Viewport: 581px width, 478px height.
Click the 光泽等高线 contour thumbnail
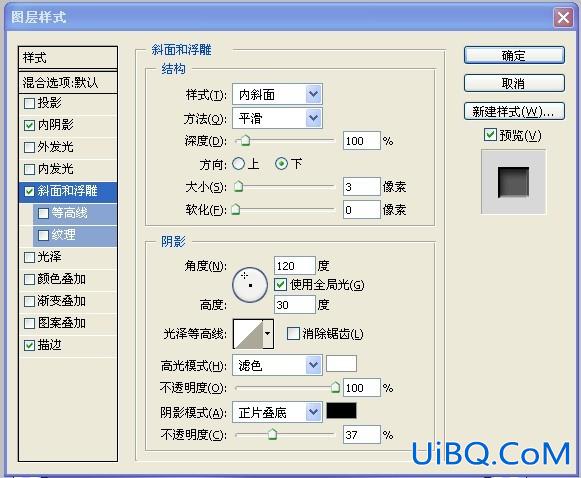point(248,334)
